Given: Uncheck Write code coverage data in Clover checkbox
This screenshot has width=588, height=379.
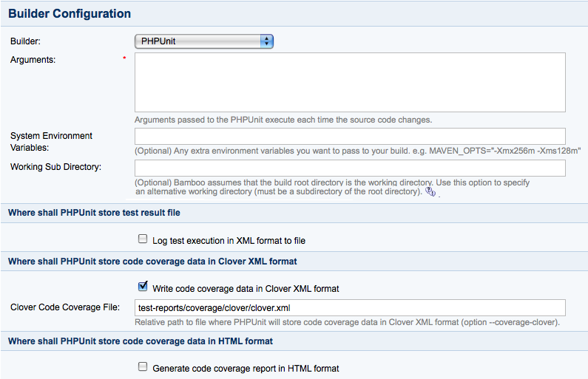Looking at the screenshot, I should click(143, 287).
